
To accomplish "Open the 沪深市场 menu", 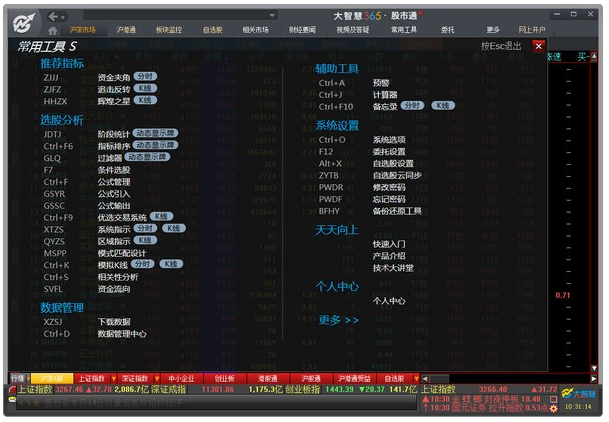I will click(x=82, y=30).
